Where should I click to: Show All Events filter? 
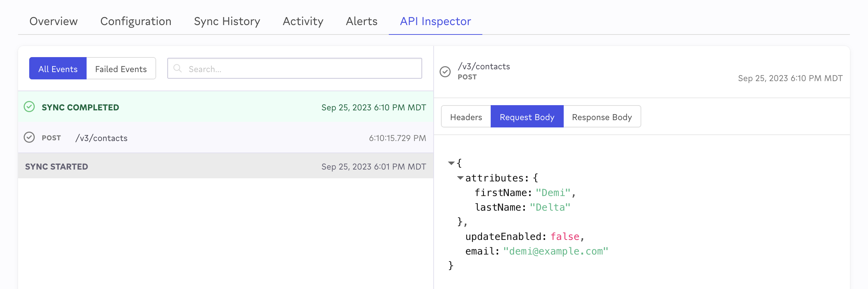coord(58,69)
